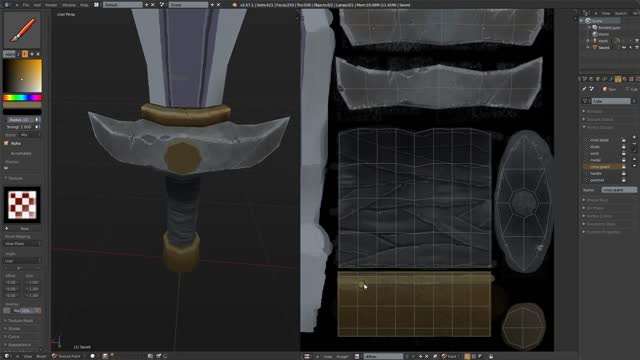Viewport: 640px width, 360px height.
Task: Open the Object Data properties tab
Action: [618, 79]
